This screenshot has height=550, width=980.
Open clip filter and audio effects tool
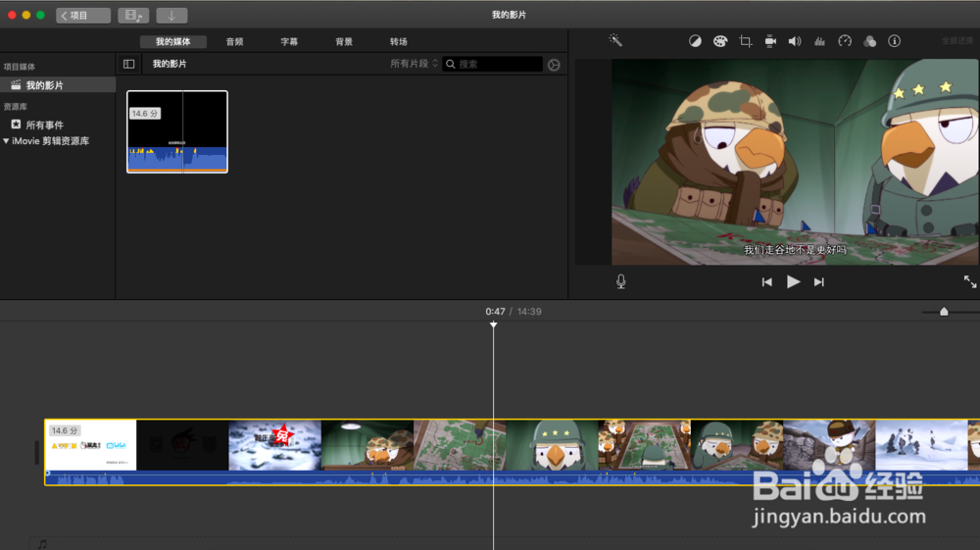pyautogui.click(x=869, y=41)
